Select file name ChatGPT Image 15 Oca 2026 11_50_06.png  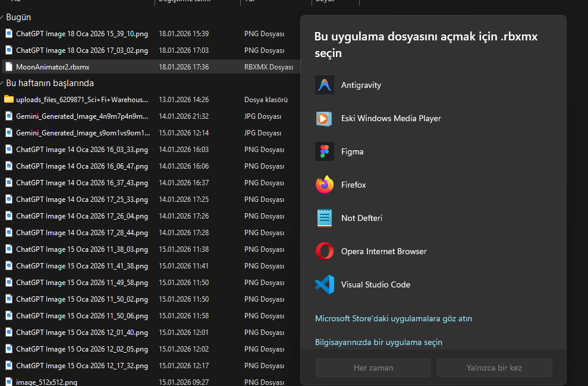82,315
